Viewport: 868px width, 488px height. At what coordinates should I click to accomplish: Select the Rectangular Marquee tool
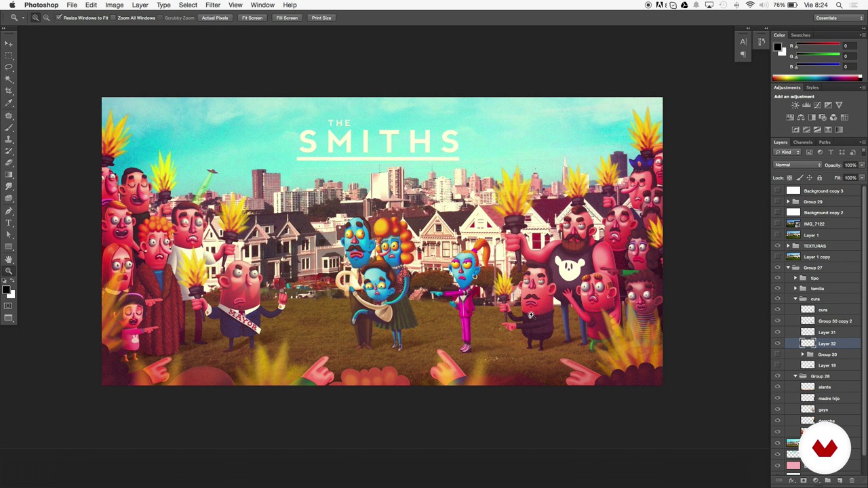click(9, 55)
